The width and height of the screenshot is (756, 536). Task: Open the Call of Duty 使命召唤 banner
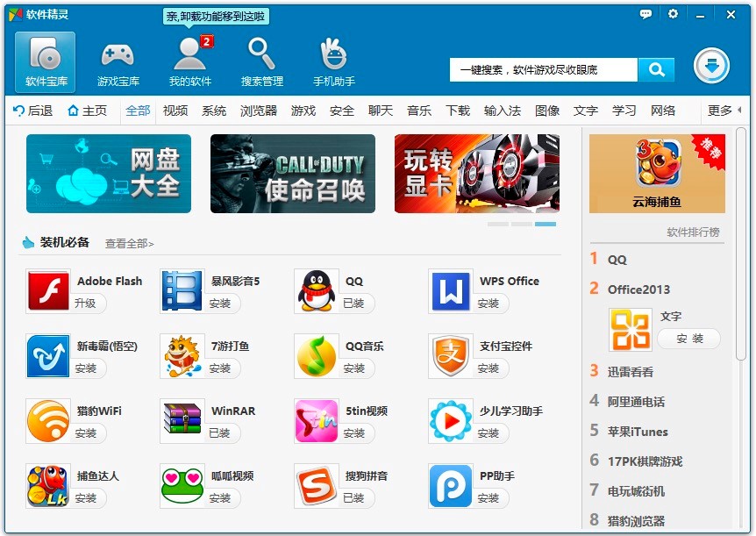pos(293,174)
